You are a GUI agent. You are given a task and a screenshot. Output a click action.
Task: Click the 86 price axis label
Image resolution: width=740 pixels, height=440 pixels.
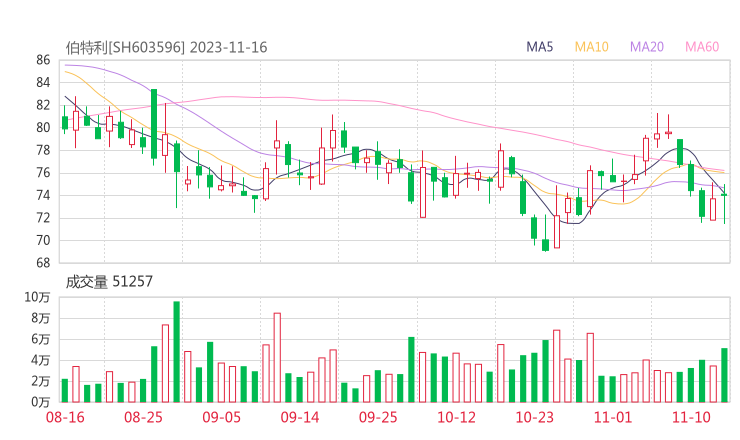click(x=43, y=60)
